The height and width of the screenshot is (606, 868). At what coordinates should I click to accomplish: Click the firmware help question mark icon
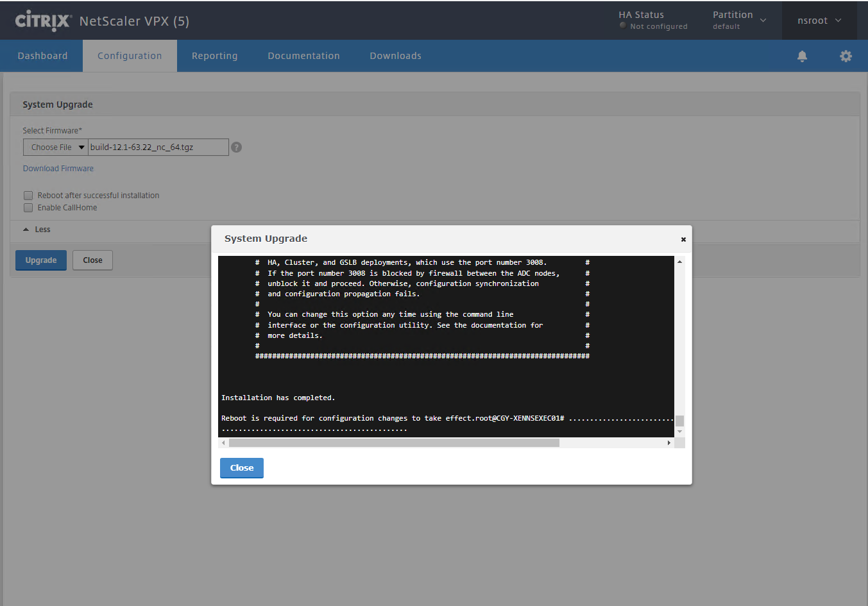(x=236, y=147)
